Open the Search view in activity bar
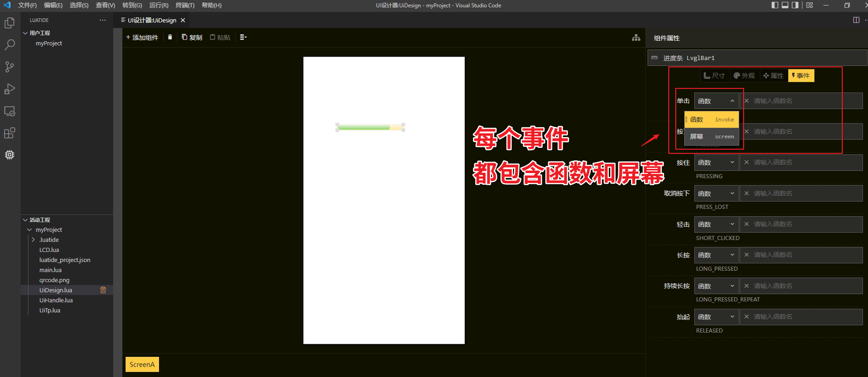Image resolution: width=868 pixels, height=377 pixels. click(x=9, y=45)
